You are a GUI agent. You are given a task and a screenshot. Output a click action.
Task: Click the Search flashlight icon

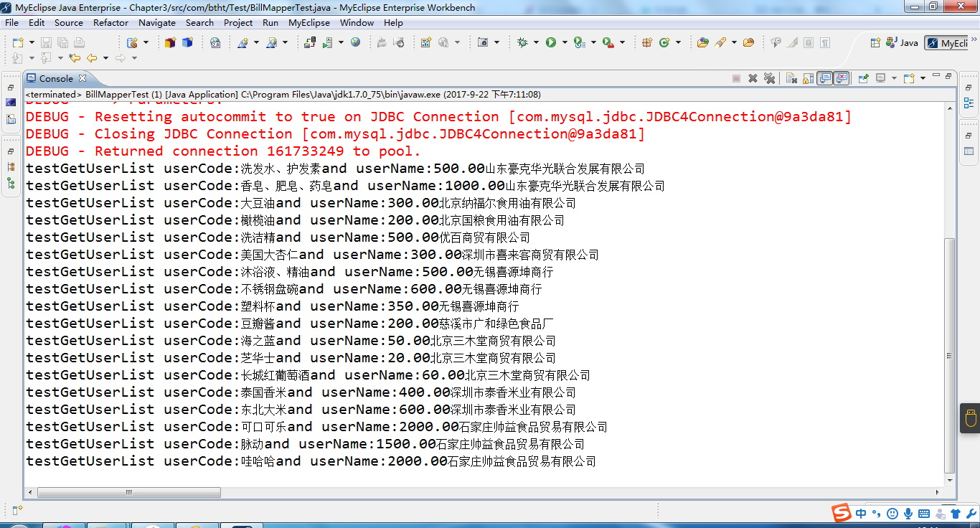point(720,42)
